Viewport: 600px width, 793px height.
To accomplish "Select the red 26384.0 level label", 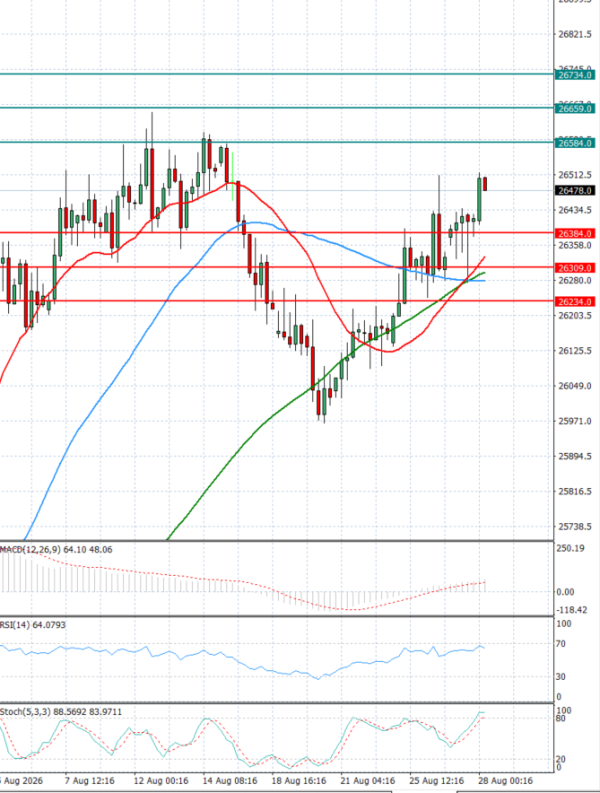I will coord(575,234).
